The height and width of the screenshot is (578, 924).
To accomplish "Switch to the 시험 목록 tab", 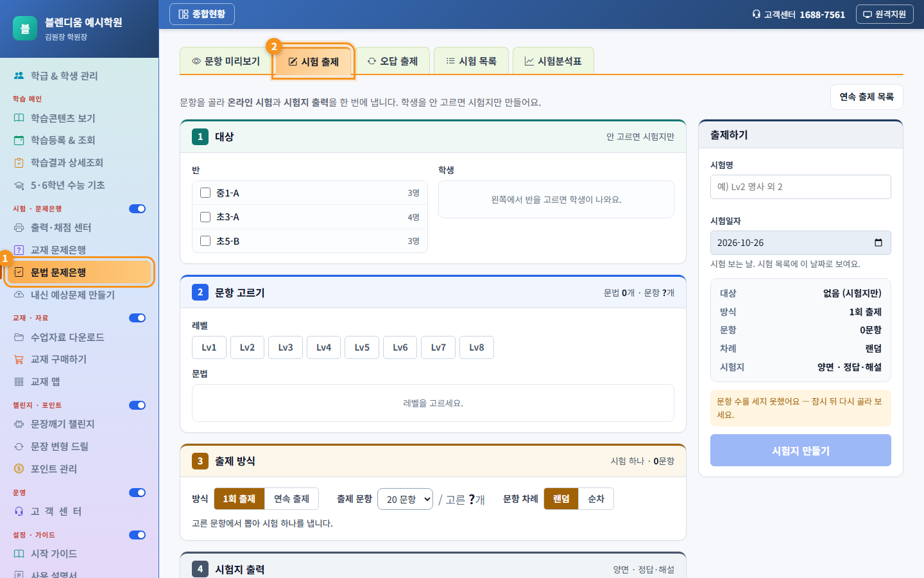I will (472, 61).
